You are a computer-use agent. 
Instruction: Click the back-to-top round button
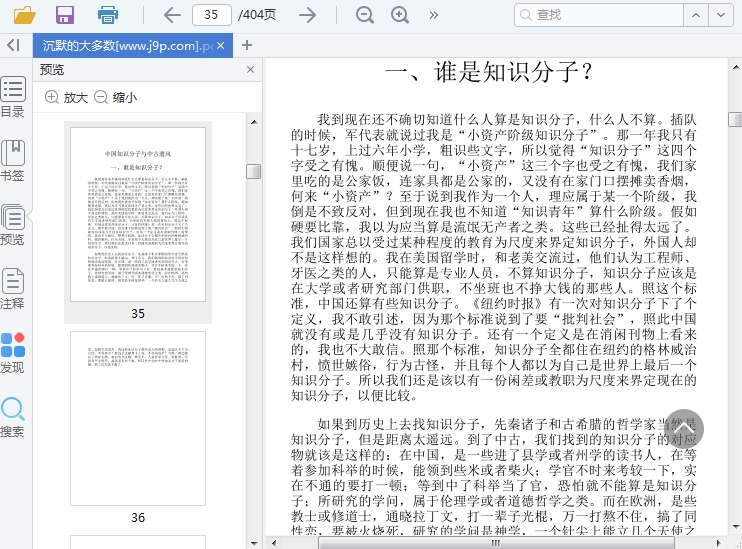[683, 430]
